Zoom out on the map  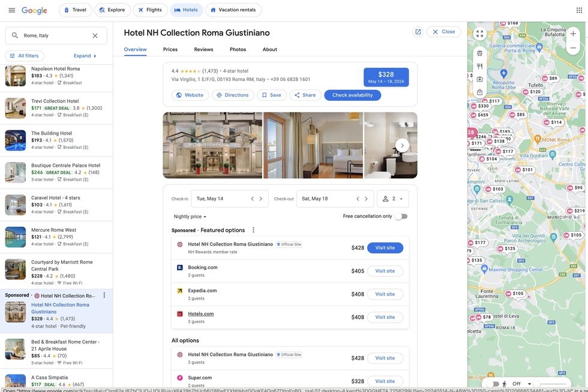click(x=573, y=48)
